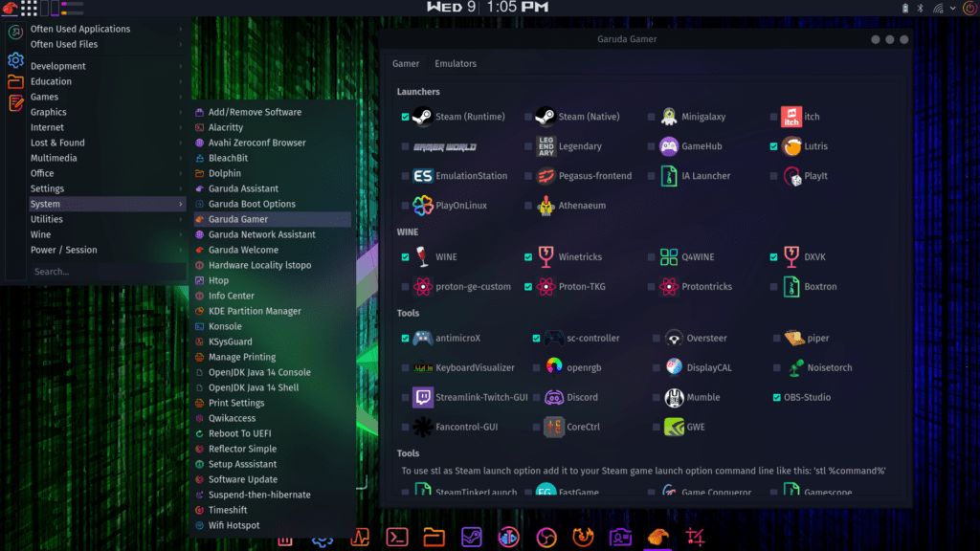Image resolution: width=980 pixels, height=551 pixels.
Task: Click the PlayOnLinux icon
Action: 423,206
